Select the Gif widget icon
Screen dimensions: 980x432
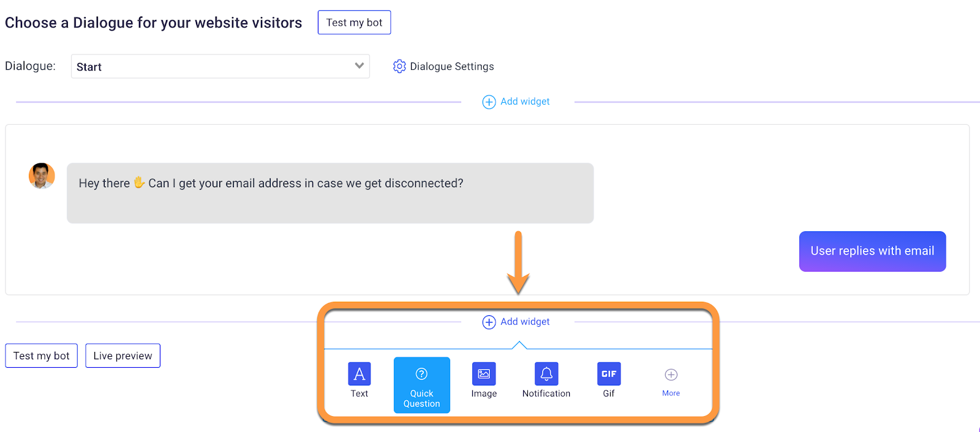(x=609, y=374)
